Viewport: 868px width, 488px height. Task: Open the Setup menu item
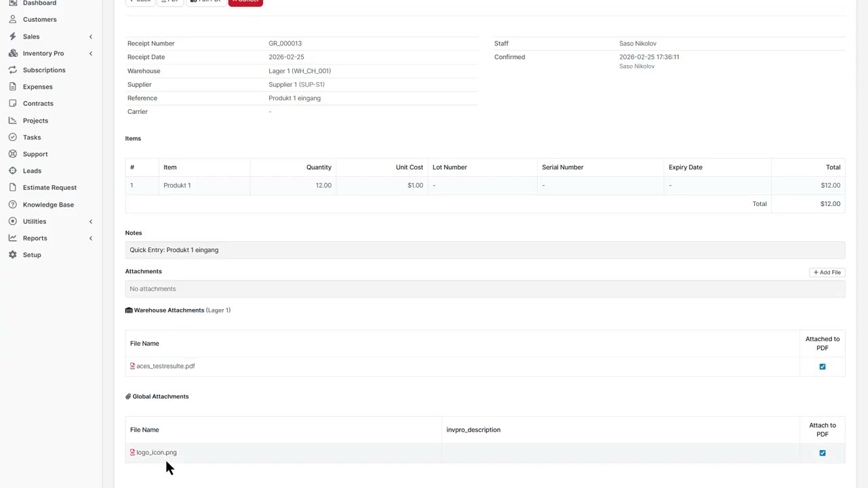32,255
